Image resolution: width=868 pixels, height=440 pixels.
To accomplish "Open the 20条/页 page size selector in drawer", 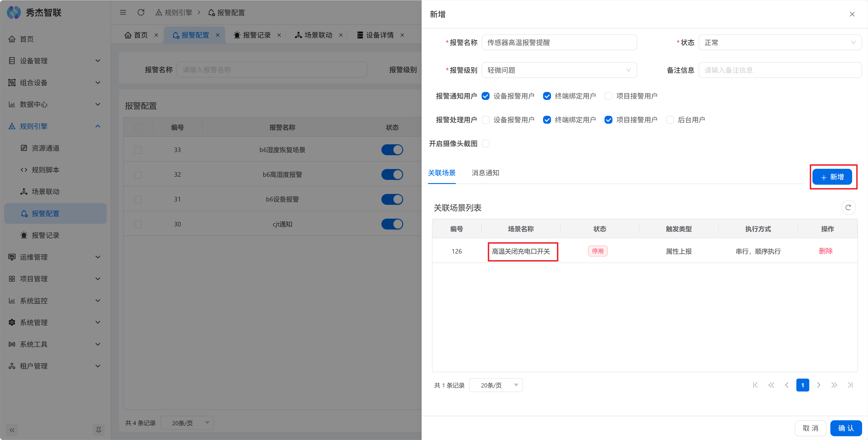I will pos(496,385).
